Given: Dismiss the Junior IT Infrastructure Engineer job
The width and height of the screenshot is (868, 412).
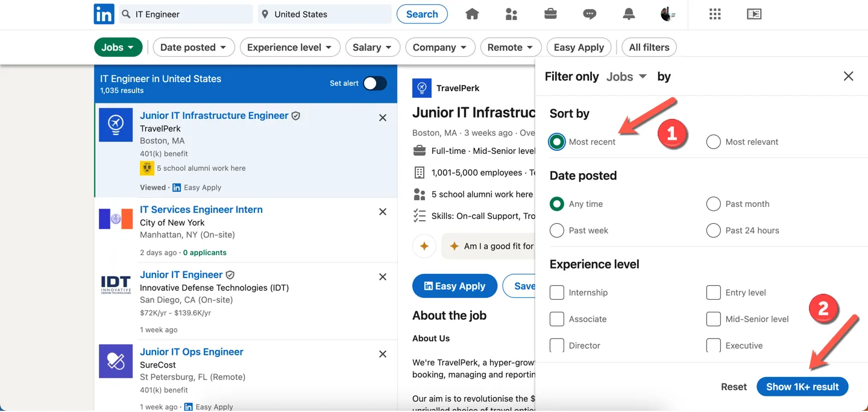Looking at the screenshot, I should click(x=383, y=118).
